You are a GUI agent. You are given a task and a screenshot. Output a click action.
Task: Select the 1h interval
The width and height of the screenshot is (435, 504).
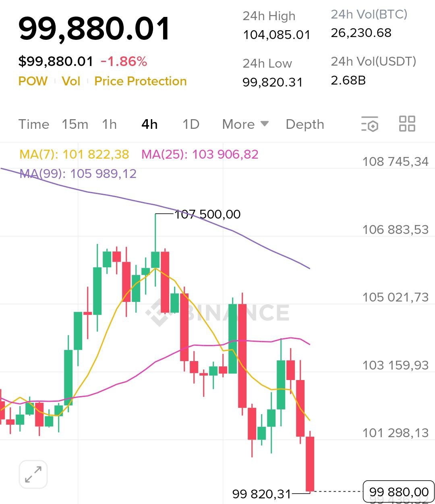tap(109, 124)
